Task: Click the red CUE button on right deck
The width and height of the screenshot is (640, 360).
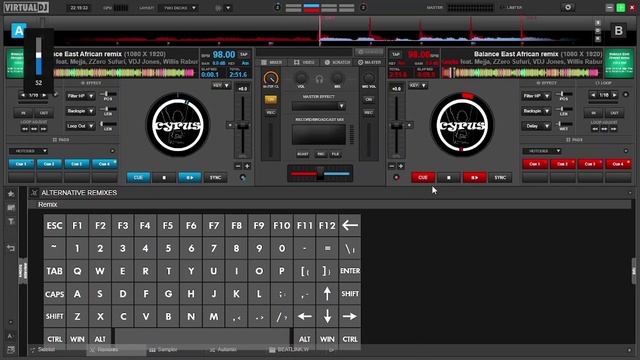Action: 422,178
